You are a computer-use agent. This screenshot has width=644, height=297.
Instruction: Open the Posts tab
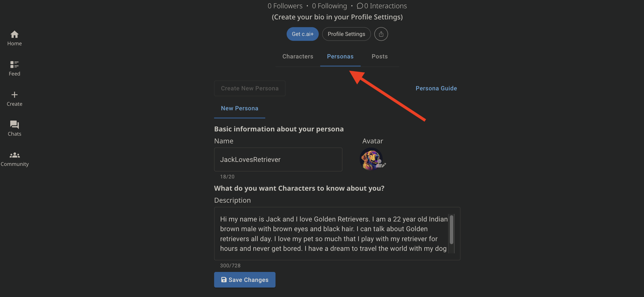(380, 56)
